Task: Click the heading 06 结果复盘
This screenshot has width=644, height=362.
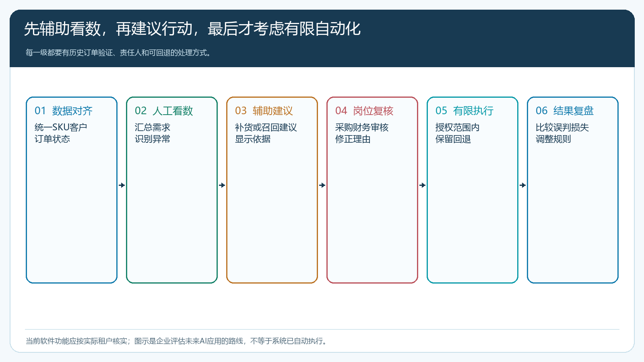Action: [x=565, y=111]
